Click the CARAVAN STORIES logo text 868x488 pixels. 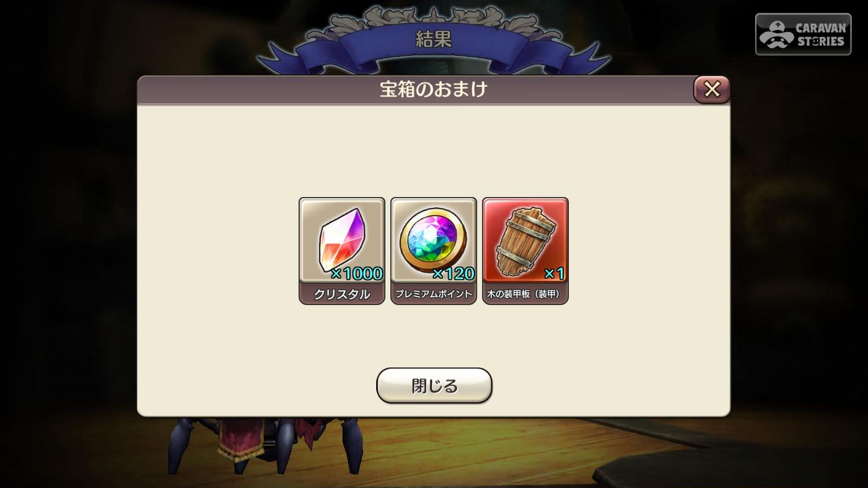[x=821, y=35]
